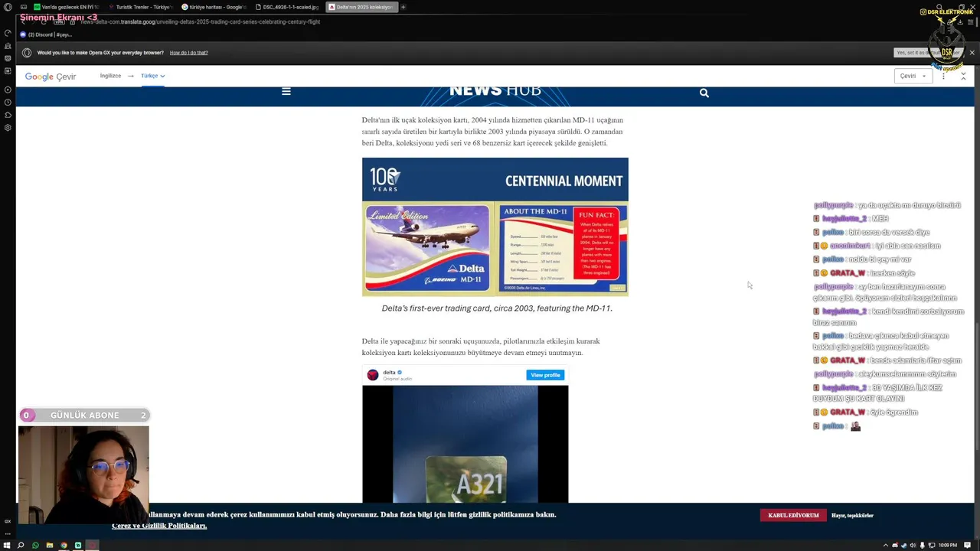The height and width of the screenshot is (551, 980).
Task: Click the Opera sidebar three-dot more icon
Action: [x=8, y=533]
